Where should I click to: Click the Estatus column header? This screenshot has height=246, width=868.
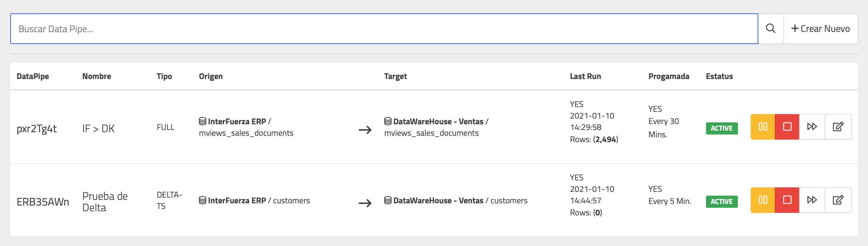[x=719, y=76]
